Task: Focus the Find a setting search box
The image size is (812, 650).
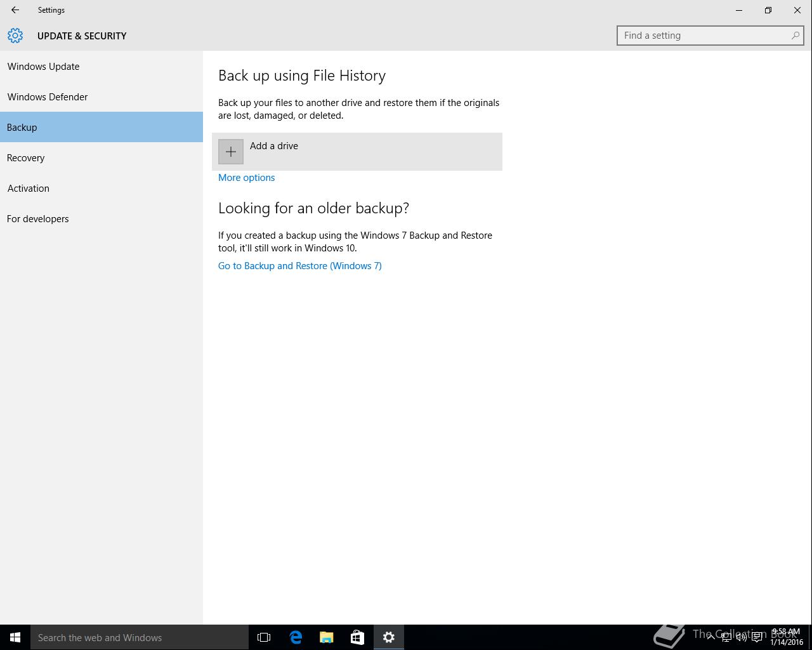Action: 710,36
